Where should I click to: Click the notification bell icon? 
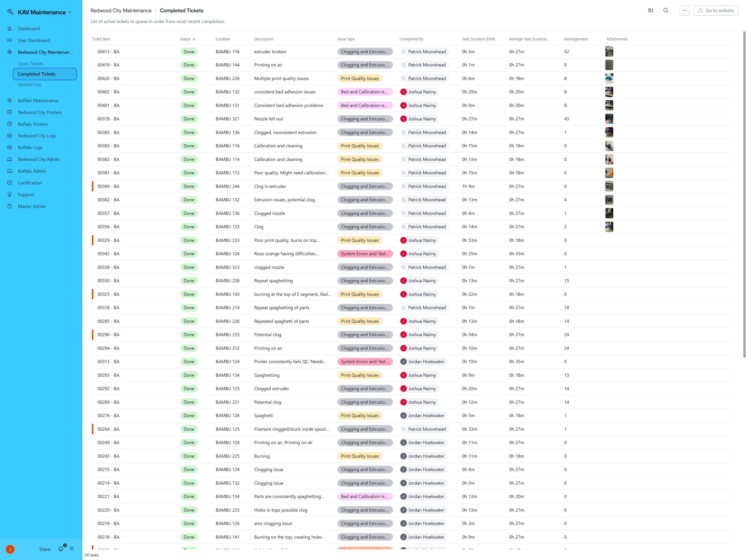(61, 549)
